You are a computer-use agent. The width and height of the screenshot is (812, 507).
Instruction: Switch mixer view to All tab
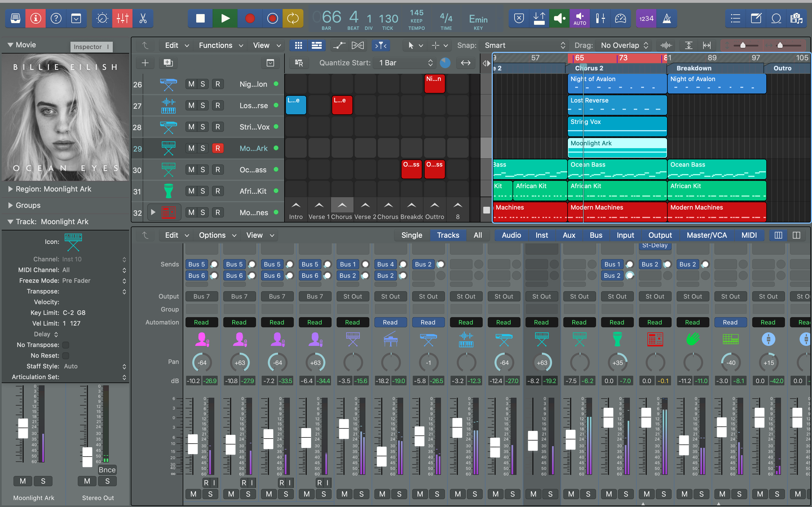(x=477, y=235)
